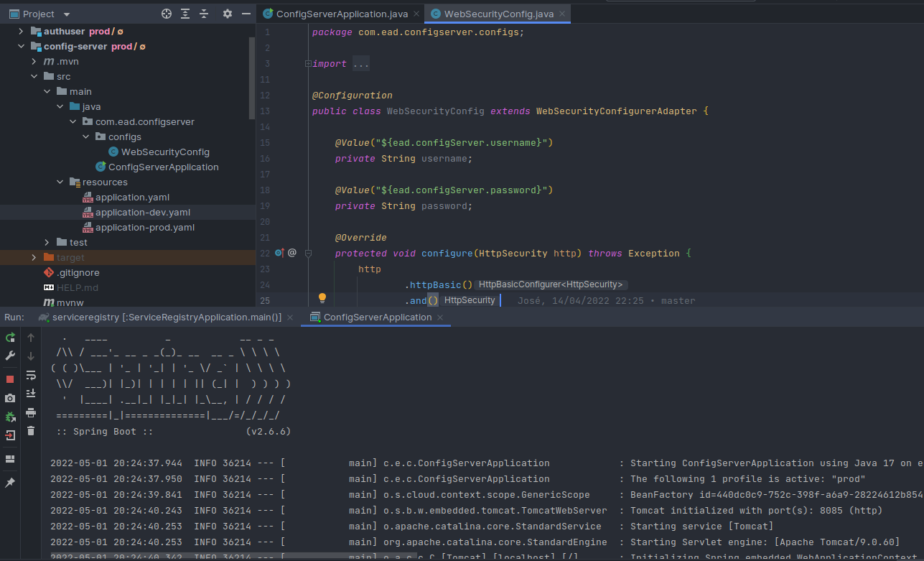Screen dimensions: 924x561
Task: Click the WebSecurityConfigurerAdapter class name
Action: pyautogui.click(x=617, y=111)
